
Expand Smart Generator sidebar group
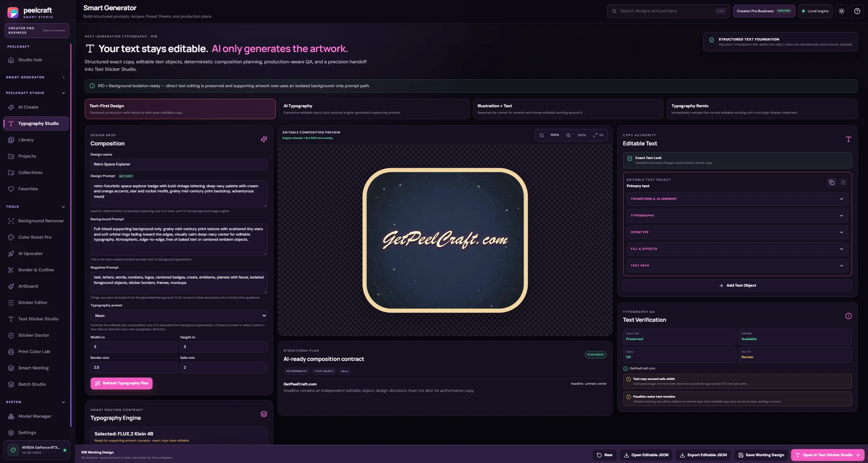(x=36, y=77)
